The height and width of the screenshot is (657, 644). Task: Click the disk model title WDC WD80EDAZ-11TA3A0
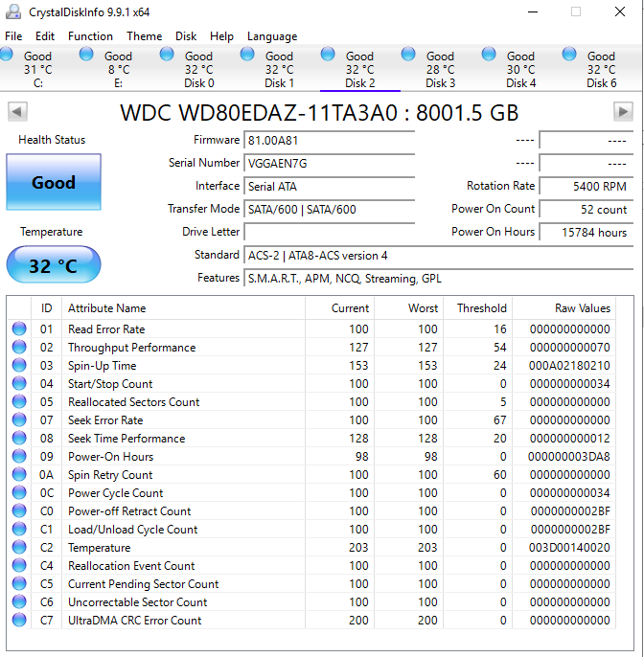click(x=319, y=112)
